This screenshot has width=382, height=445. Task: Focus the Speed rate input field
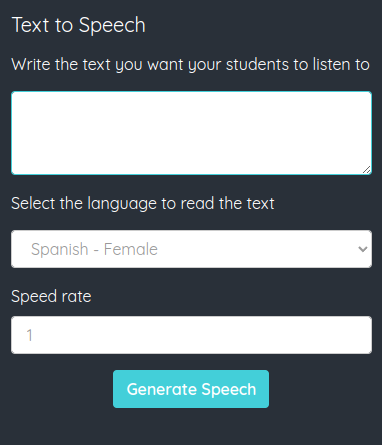[x=191, y=335]
